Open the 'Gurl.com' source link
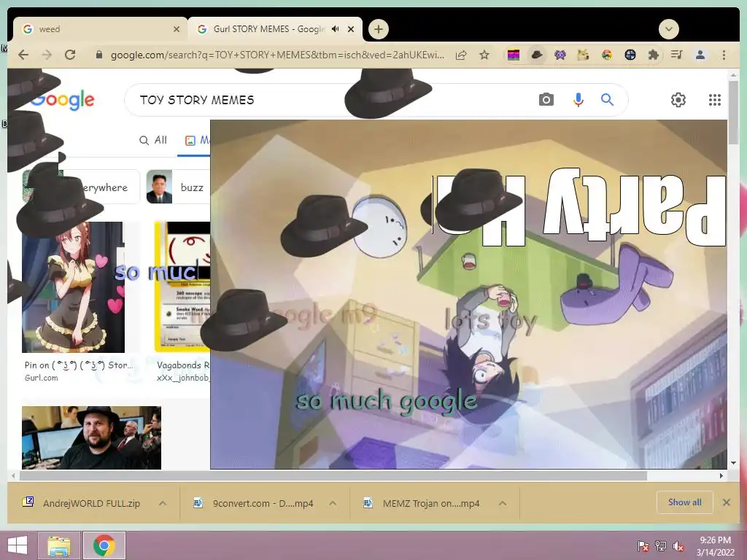The height and width of the screenshot is (560, 747). pos(42,378)
